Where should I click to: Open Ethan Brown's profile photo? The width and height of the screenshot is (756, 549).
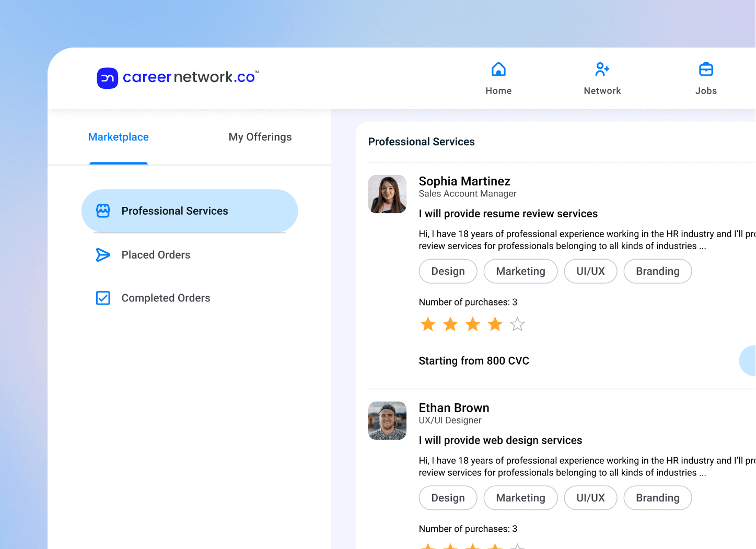tap(387, 420)
